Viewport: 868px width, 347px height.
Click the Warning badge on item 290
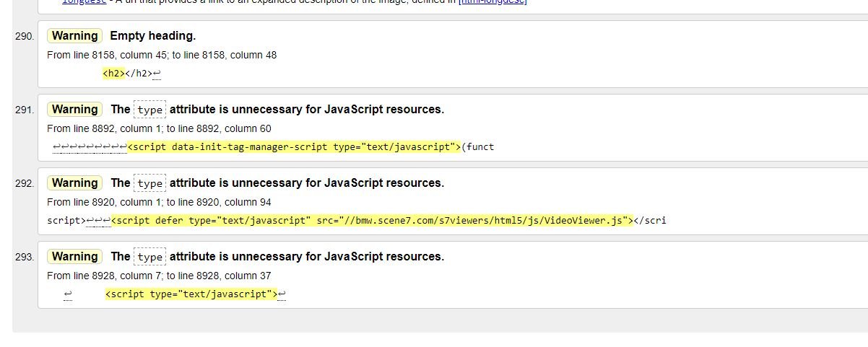(74, 36)
